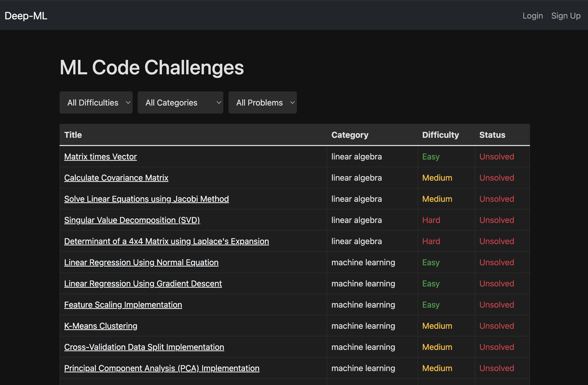Go to the Deep-ML home logo
This screenshot has height=385, width=588.
click(26, 16)
